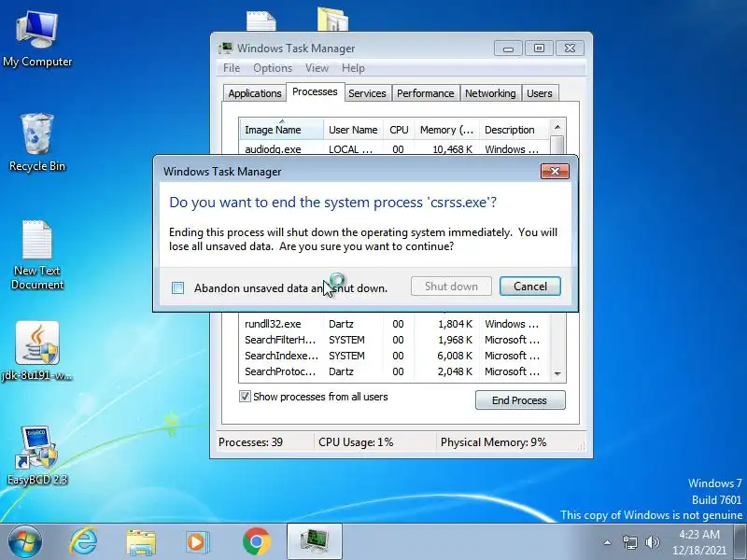The image size is (747, 560).
Task: Select the SearchProtoc... process row
Action: (394, 371)
